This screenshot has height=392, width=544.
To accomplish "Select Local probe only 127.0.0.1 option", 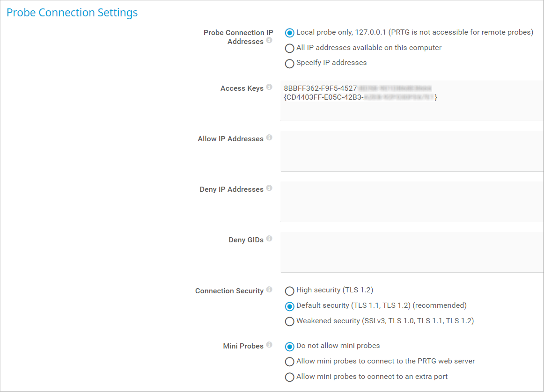I will 290,33.
